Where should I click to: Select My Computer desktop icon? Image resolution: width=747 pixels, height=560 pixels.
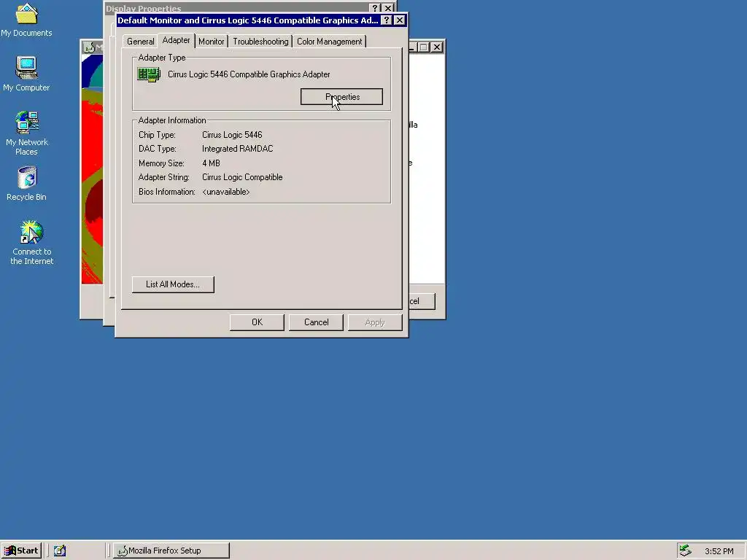pyautogui.click(x=26, y=74)
